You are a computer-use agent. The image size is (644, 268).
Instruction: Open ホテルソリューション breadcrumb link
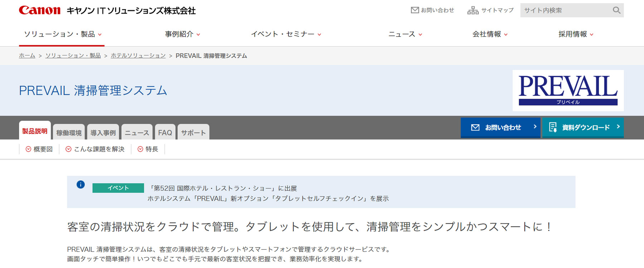[x=138, y=56]
